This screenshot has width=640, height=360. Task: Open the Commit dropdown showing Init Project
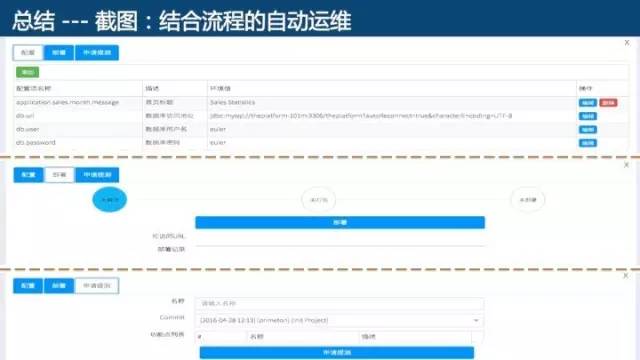coord(339,320)
